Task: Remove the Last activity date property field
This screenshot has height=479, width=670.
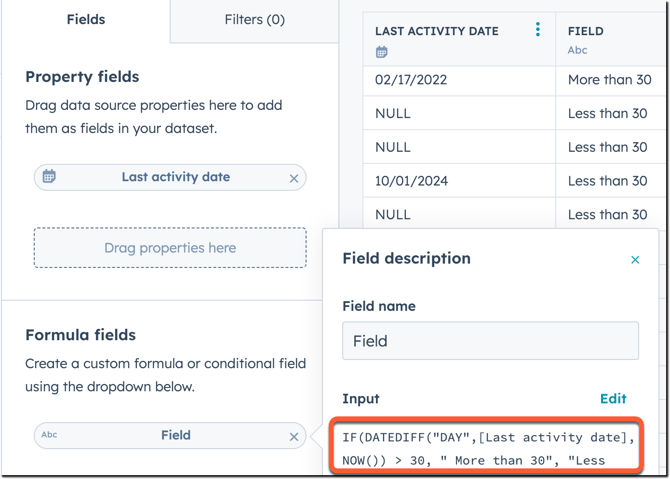Action: pyautogui.click(x=294, y=178)
